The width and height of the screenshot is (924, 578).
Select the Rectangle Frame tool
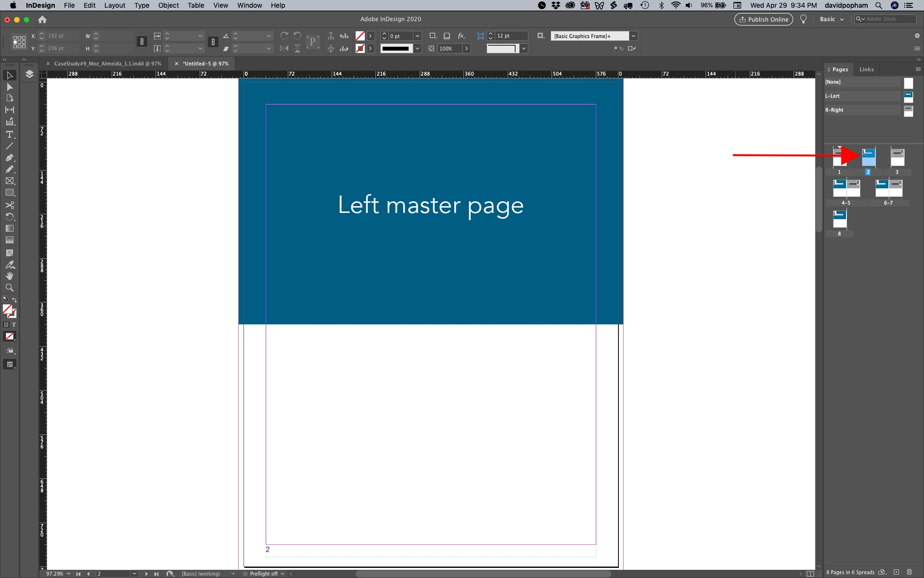tap(9, 181)
